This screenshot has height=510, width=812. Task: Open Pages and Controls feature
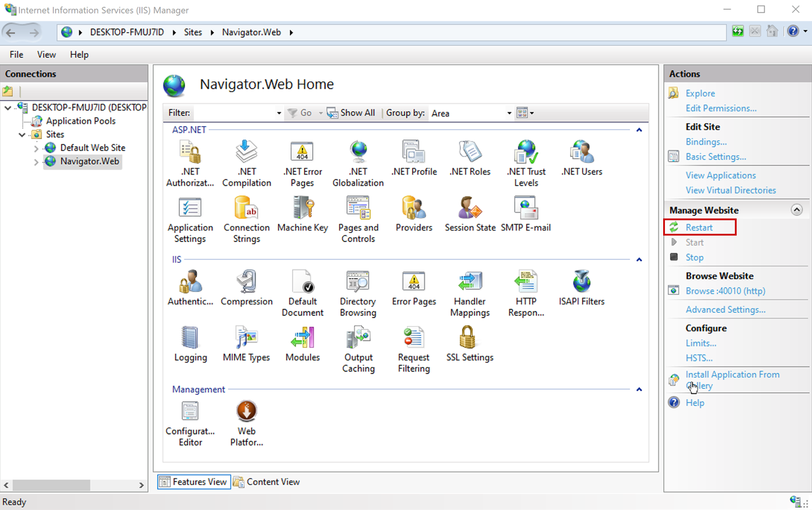tap(358, 219)
